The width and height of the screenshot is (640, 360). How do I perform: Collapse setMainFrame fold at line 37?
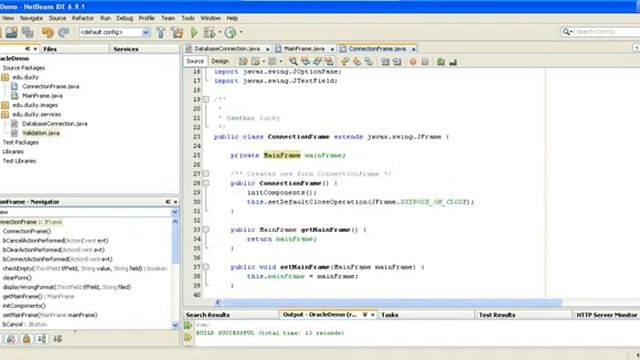click(206, 267)
